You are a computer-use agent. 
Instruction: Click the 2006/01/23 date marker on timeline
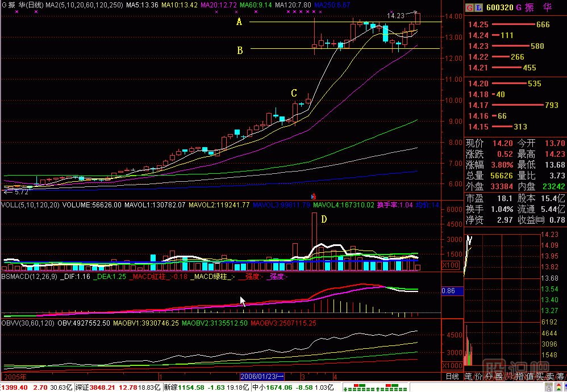pos(262,376)
